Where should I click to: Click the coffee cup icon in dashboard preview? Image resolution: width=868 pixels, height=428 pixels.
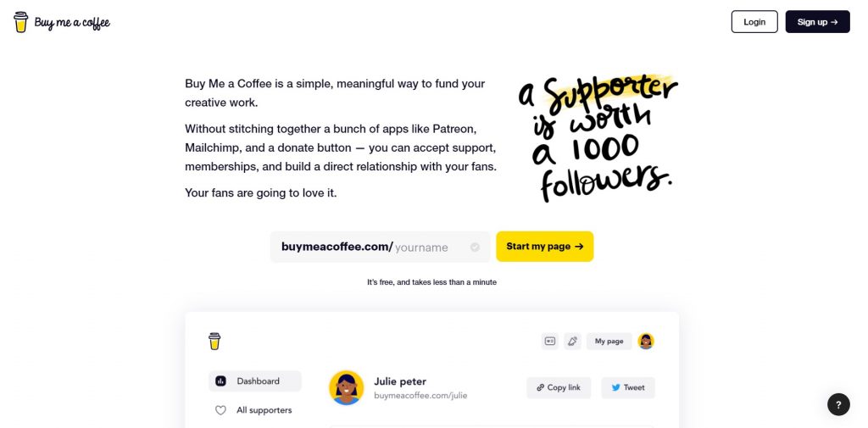point(214,341)
